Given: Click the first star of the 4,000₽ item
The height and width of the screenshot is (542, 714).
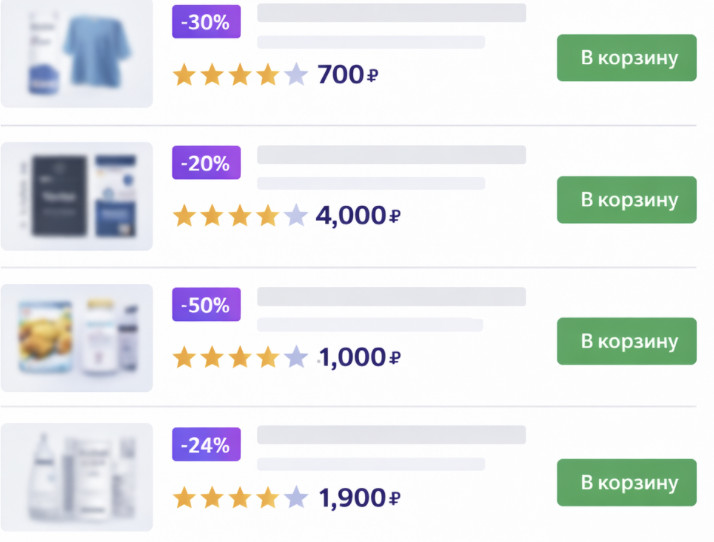Looking at the screenshot, I should click(x=184, y=216).
